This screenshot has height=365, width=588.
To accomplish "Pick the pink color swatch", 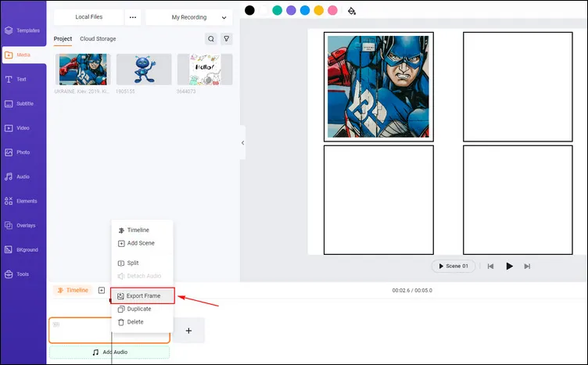I will click(332, 10).
